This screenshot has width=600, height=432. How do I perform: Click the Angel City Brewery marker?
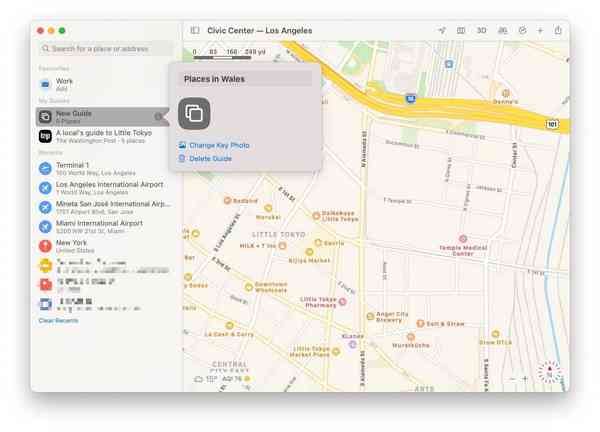click(x=370, y=316)
